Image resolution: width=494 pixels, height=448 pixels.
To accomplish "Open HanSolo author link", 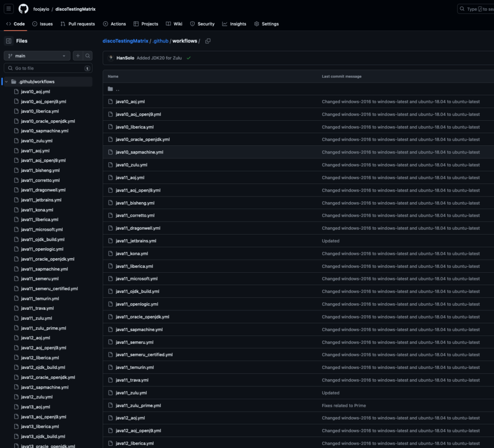I will 125,58.
